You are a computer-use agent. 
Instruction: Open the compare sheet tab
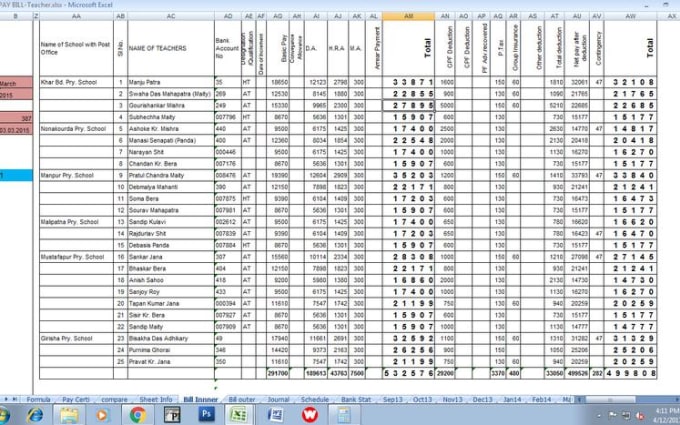click(114, 399)
